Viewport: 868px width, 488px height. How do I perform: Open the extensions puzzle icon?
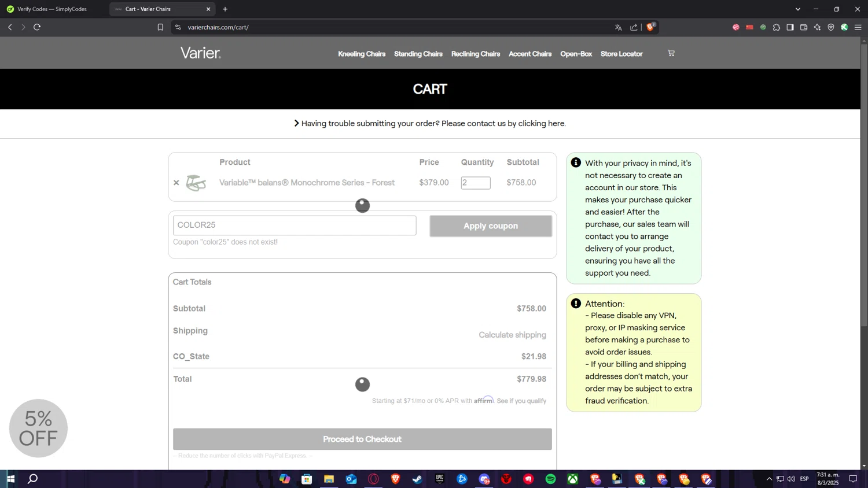[x=777, y=27]
